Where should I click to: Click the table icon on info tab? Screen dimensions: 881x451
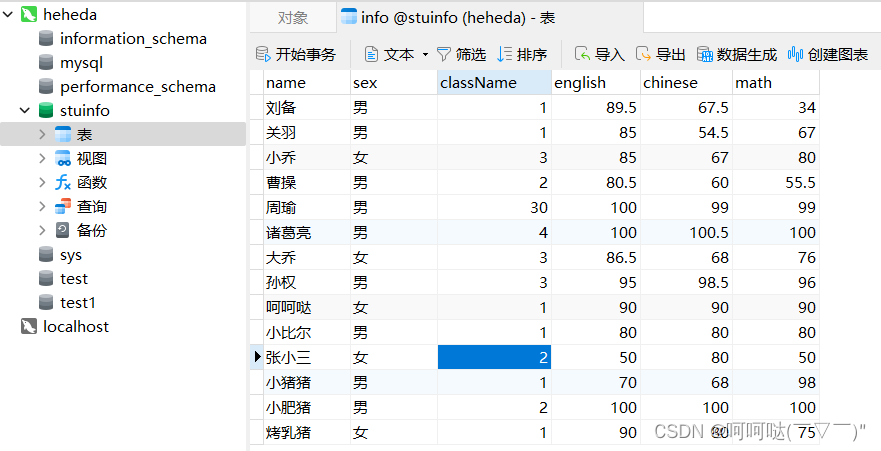coord(349,17)
